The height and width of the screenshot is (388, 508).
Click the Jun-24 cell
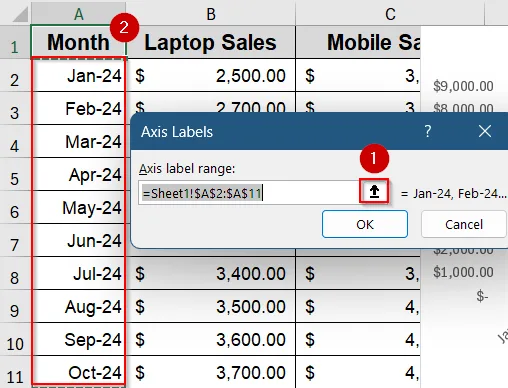click(x=79, y=240)
